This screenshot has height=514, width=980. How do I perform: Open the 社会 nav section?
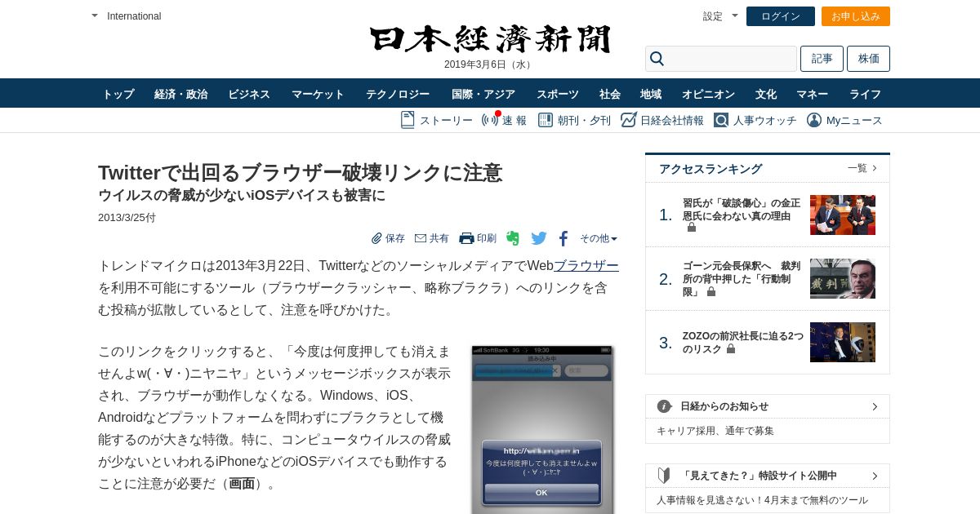pos(610,94)
